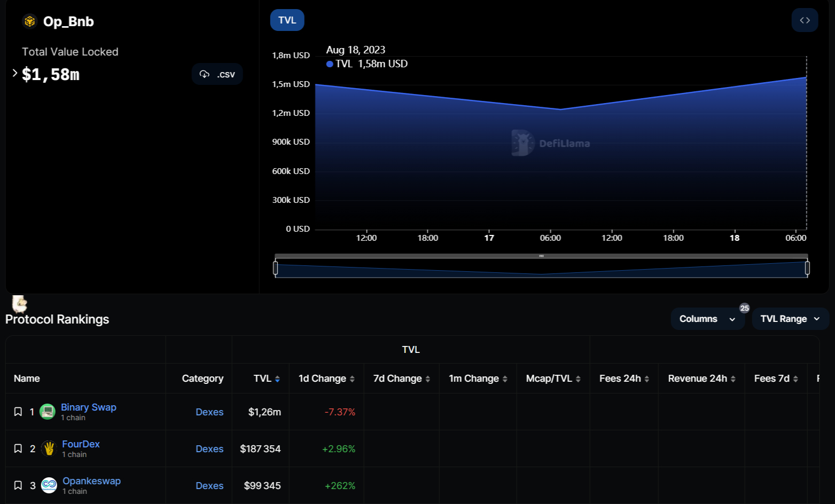Expand the Total Value Locked breakdown chevron
This screenshot has height=504, width=835.
[x=15, y=73]
